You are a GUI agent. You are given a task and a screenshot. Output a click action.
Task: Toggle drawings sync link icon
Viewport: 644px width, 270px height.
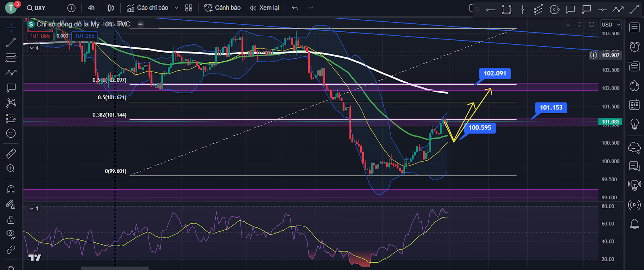(x=11, y=250)
